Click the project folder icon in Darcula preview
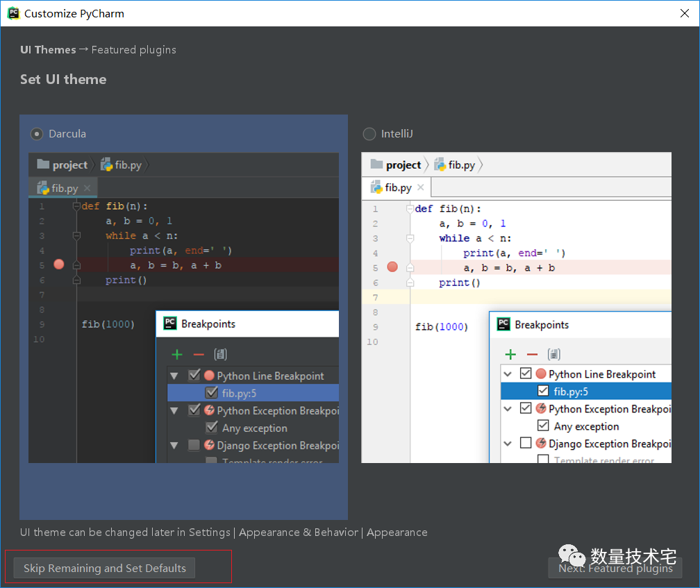 coord(44,165)
